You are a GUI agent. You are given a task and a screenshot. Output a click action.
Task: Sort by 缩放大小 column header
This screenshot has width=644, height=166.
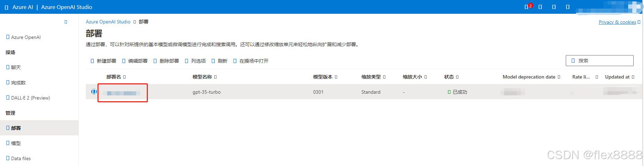coord(415,77)
